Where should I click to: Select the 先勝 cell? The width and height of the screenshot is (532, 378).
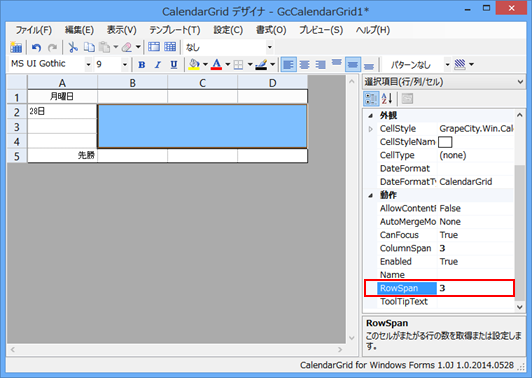pos(62,155)
